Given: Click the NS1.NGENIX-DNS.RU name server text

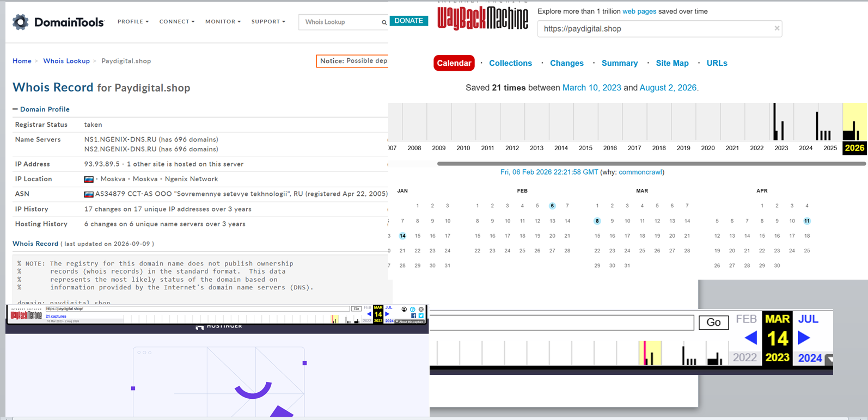Looking at the screenshot, I should (x=120, y=140).
